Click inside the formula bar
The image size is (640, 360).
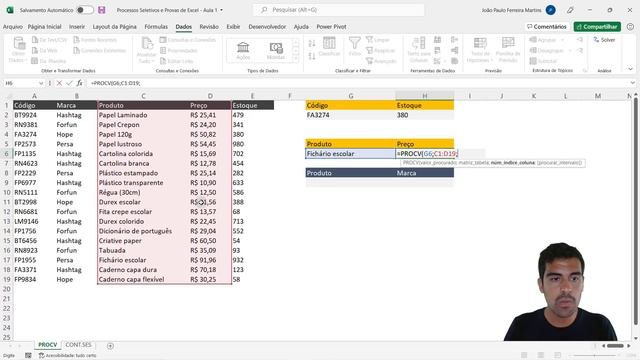pyautogui.click(x=357, y=83)
